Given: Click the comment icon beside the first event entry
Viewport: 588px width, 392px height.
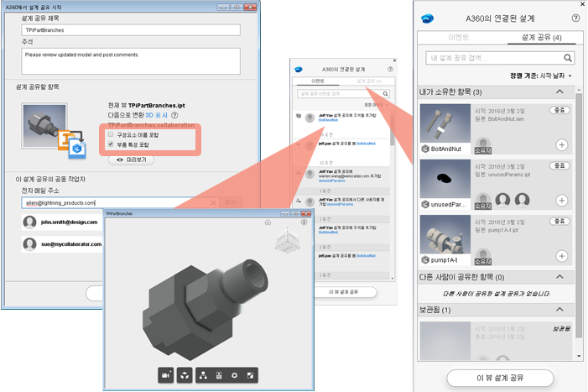Looking at the screenshot, I should pos(299,116).
